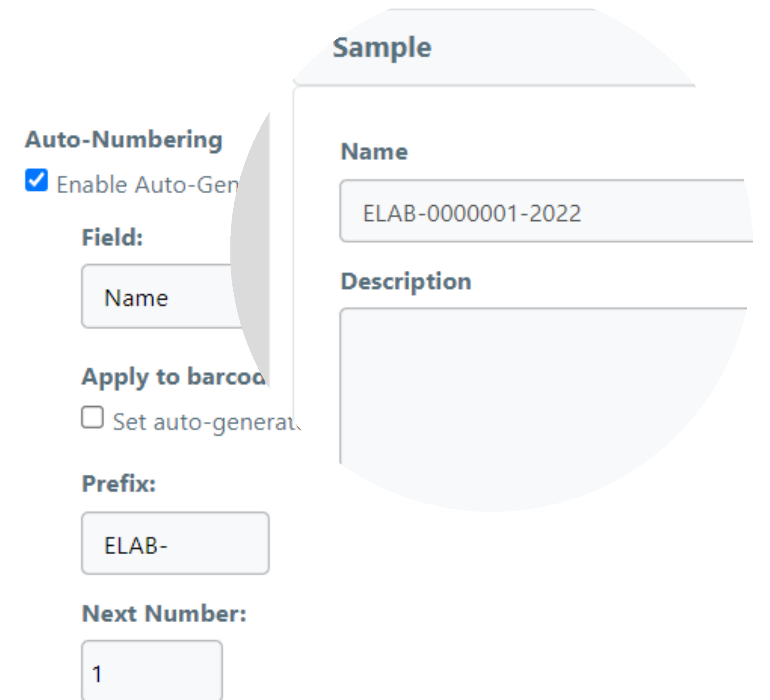Click the number 1 in Next Number box

[97, 674]
